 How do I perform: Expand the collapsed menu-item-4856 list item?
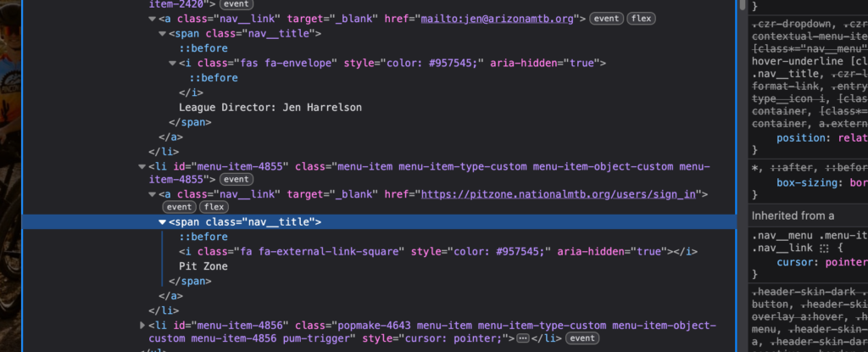pos(142,326)
